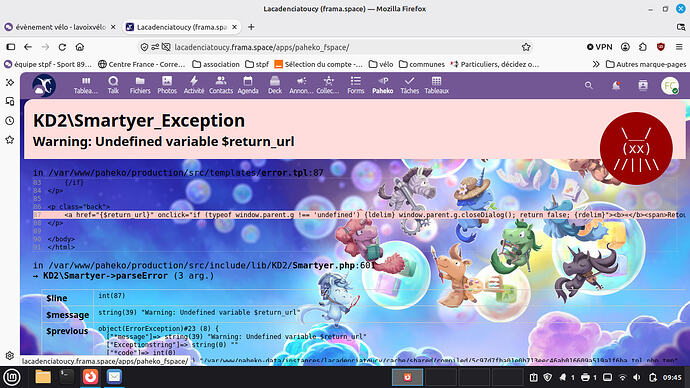The width and height of the screenshot is (690, 388).
Task: Open the Tableau de bord app
Action: click(86, 85)
